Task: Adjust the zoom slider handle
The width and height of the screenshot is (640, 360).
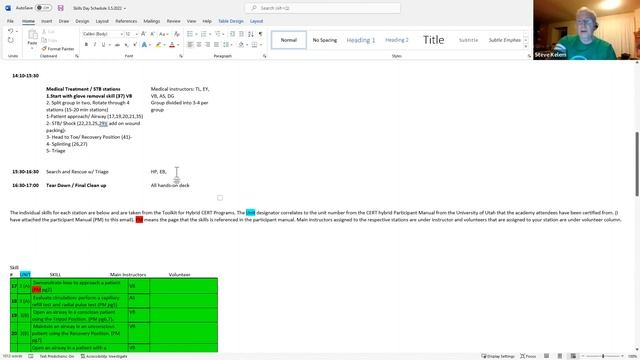Action: pyautogui.click(x=603, y=356)
